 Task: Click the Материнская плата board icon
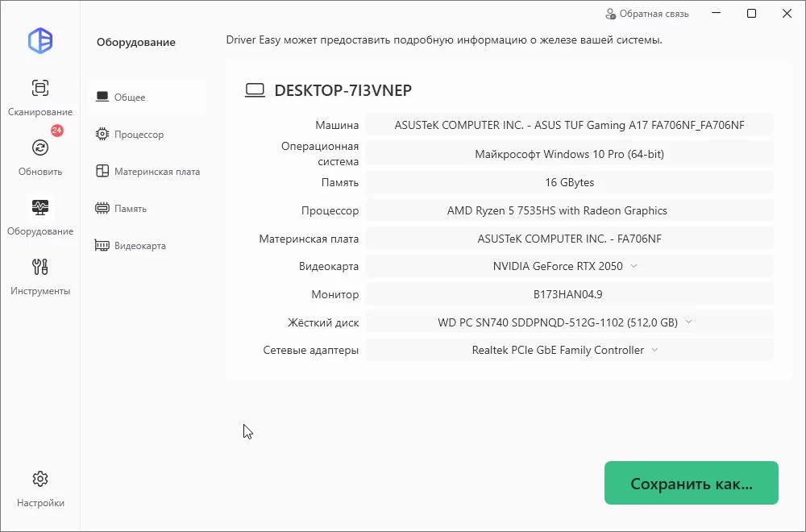(x=102, y=171)
